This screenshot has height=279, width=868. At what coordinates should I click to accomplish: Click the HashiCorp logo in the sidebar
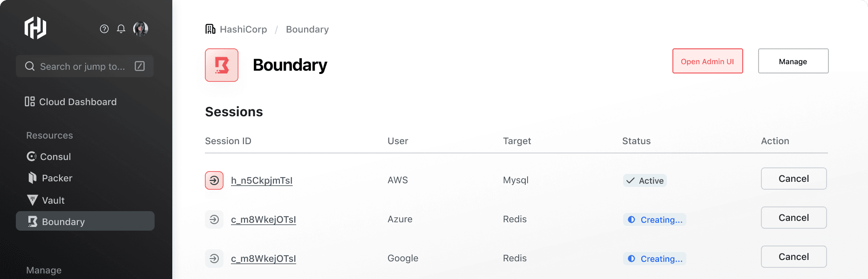pyautogui.click(x=35, y=28)
